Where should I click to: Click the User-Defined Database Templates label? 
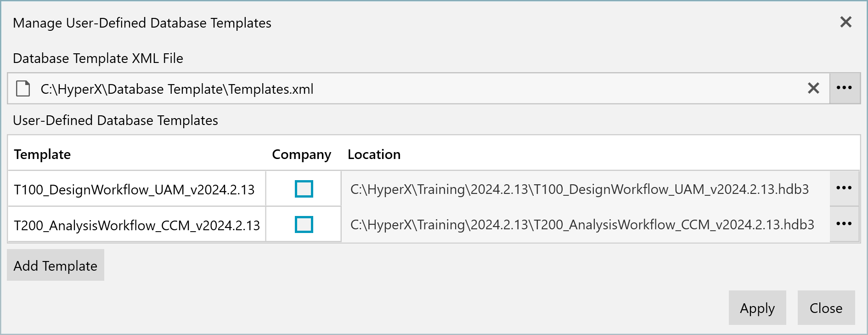pyautogui.click(x=115, y=120)
